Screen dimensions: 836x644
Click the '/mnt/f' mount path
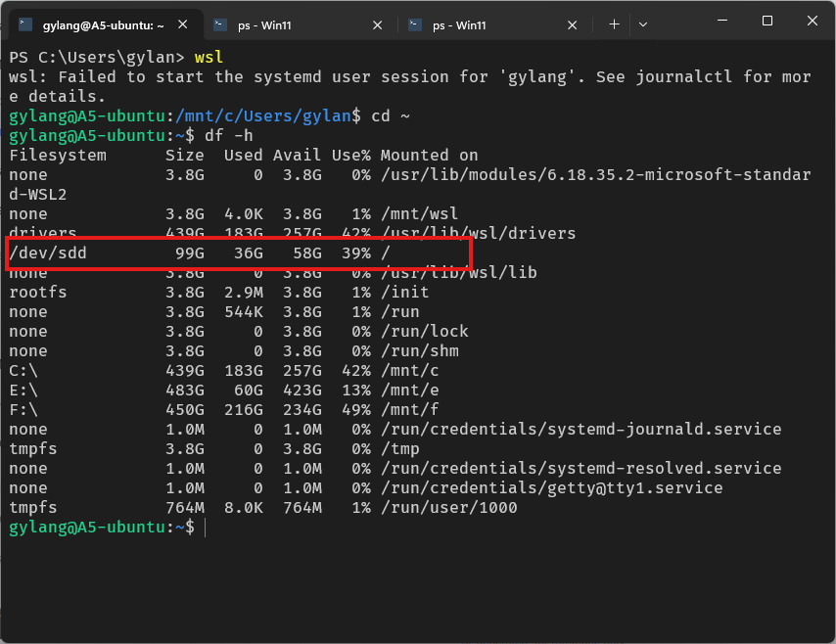[x=410, y=409]
